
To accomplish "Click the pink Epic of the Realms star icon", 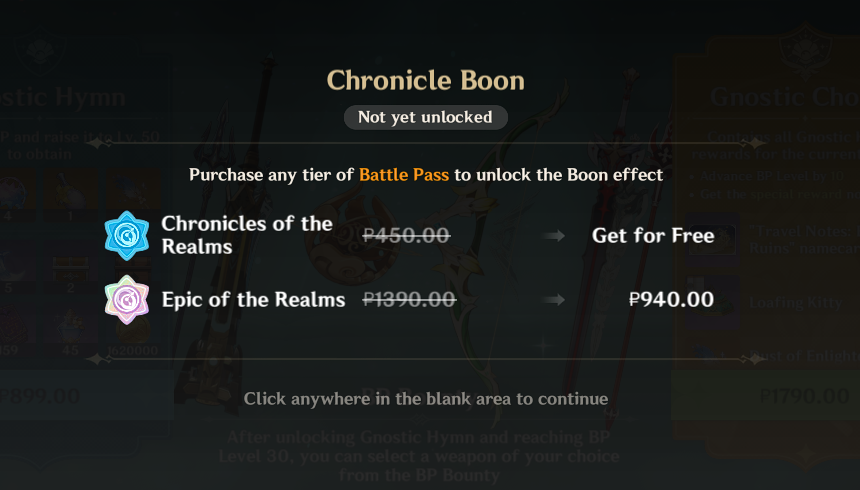I will (127, 299).
